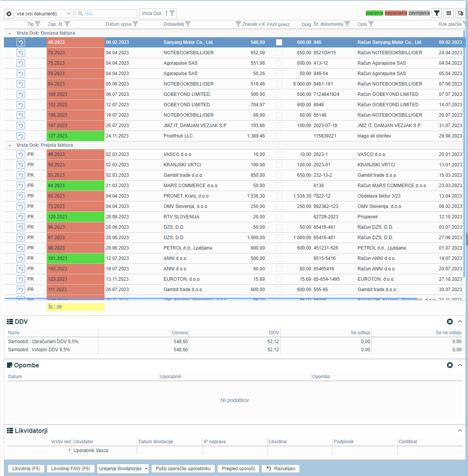
Task: Click the export window icon at top right
Action: point(461,13)
